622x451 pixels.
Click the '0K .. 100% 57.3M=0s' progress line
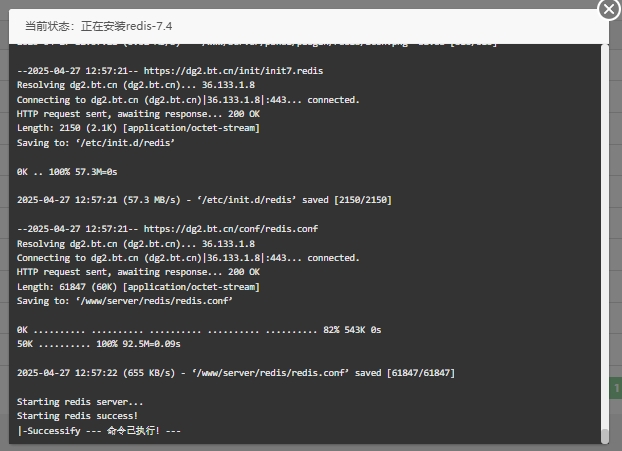coord(67,172)
